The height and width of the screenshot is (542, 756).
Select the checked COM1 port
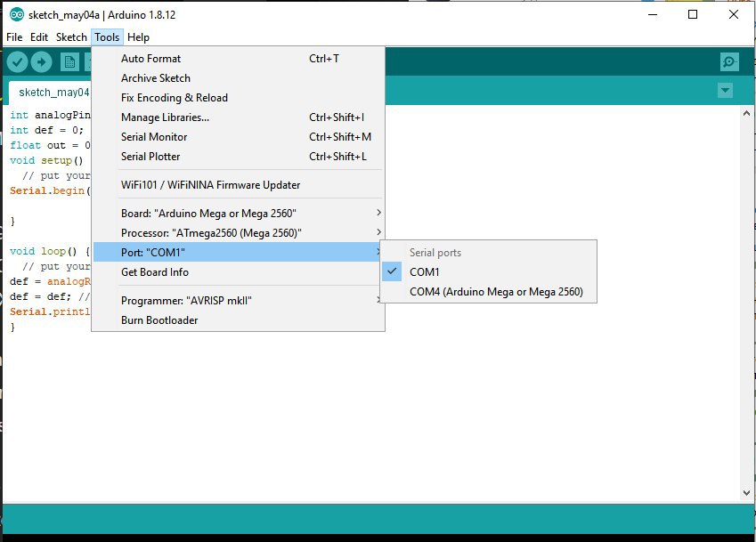click(488, 272)
